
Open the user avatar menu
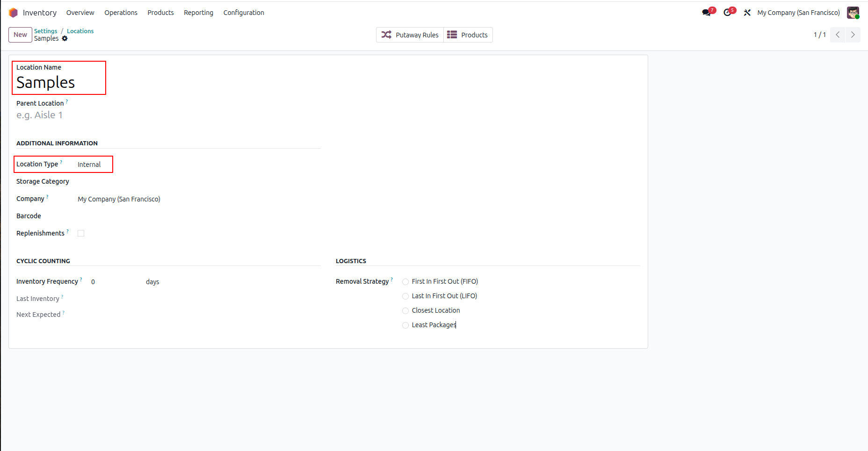pos(853,13)
